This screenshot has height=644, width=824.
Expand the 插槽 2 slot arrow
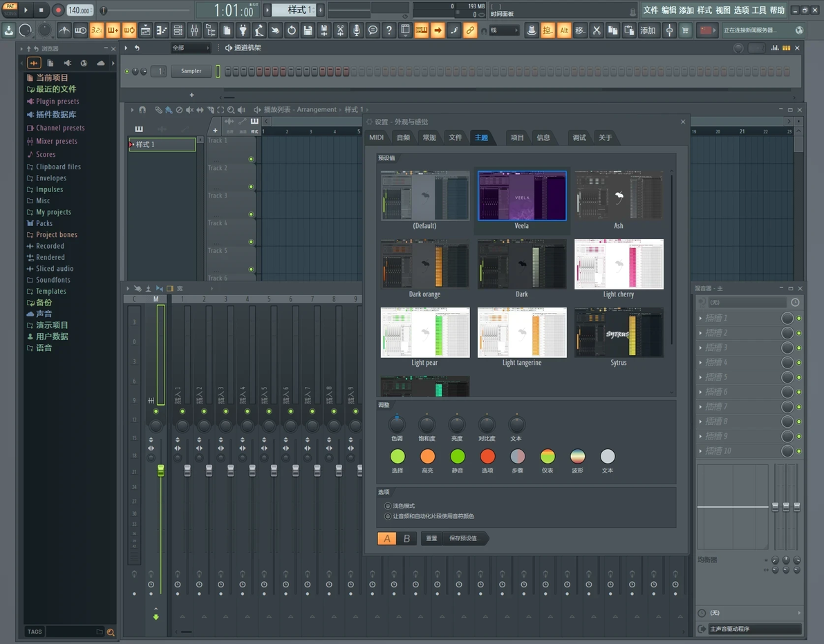(x=700, y=333)
